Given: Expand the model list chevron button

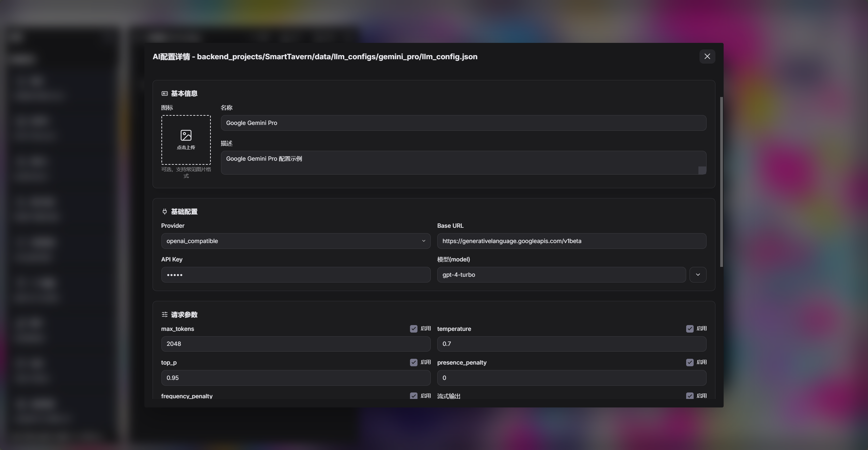Looking at the screenshot, I should tap(698, 275).
